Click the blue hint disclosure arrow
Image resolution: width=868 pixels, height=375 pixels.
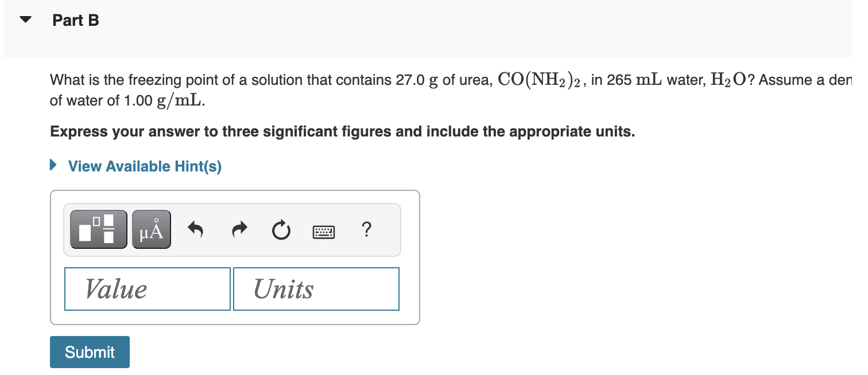pos(54,165)
